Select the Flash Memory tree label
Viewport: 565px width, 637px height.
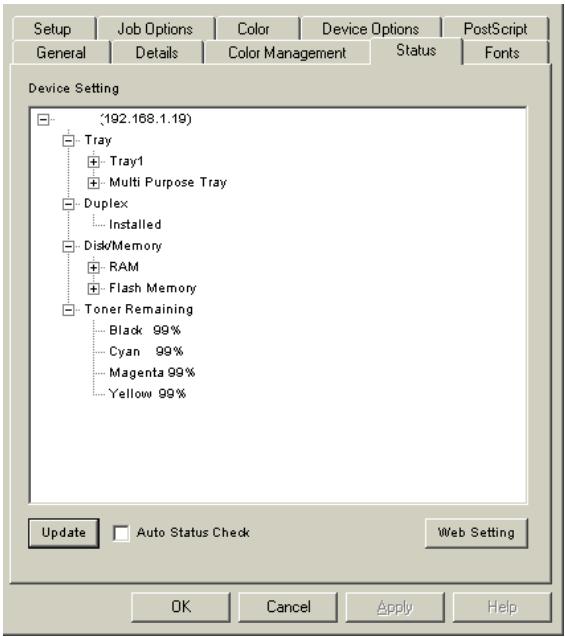(153, 288)
